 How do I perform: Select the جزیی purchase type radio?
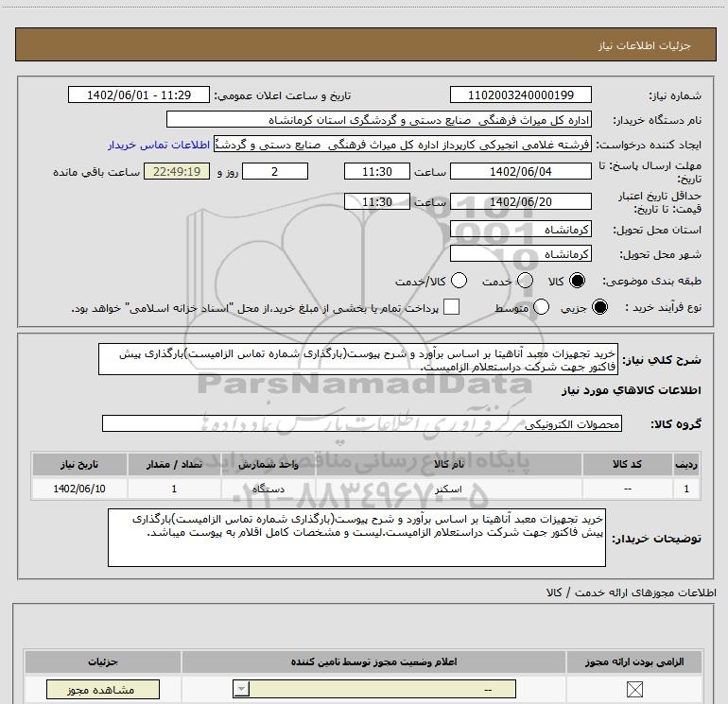tap(599, 307)
